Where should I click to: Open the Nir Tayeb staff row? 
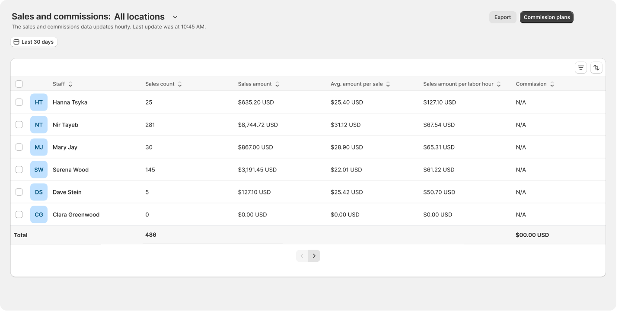click(308, 125)
